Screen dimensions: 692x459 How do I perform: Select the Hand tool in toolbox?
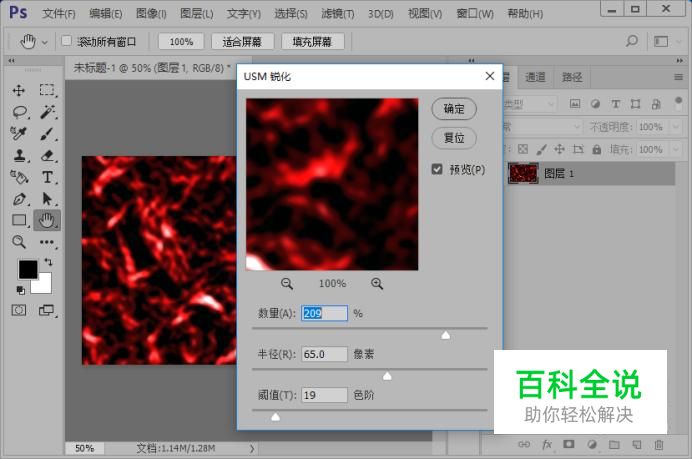coord(47,220)
